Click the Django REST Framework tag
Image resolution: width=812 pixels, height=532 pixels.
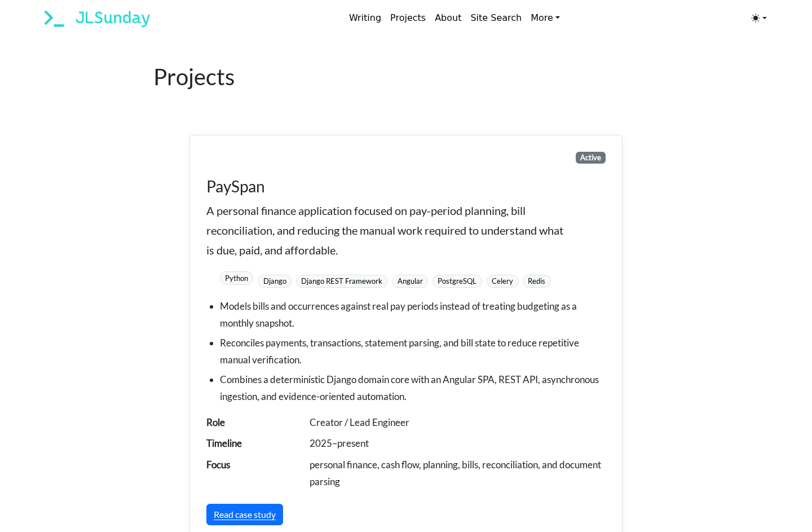(342, 281)
